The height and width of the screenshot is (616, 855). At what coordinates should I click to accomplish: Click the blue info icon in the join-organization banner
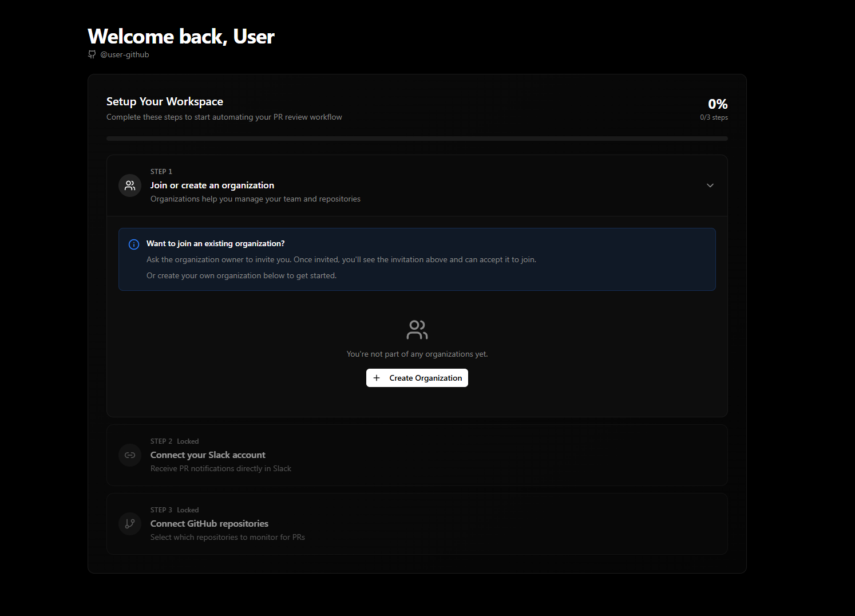(x=133, y=244)
